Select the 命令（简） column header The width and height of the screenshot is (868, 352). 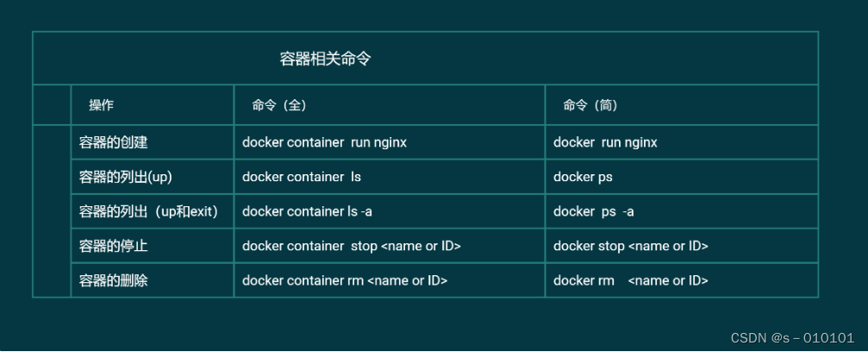pos(590,105)
